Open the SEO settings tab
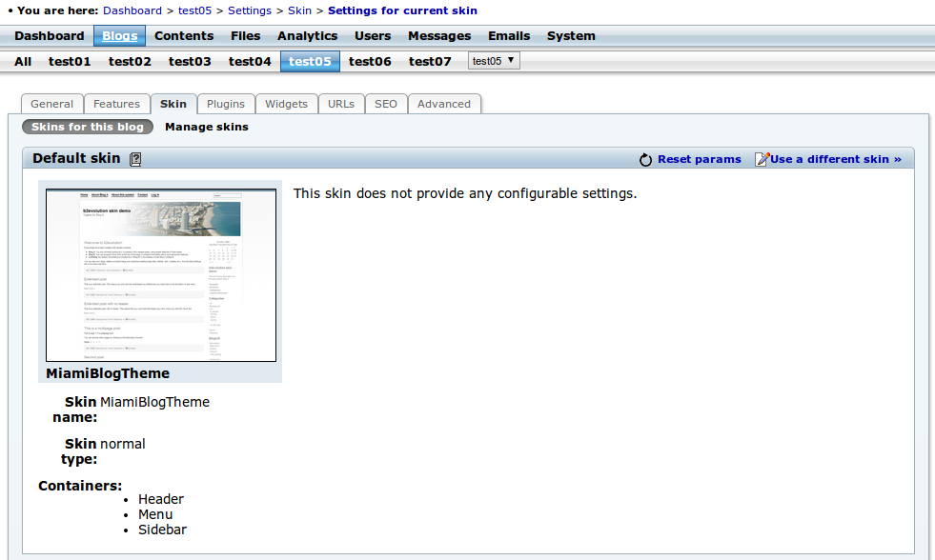The image size is (935, 560). (x=386, y=104)
